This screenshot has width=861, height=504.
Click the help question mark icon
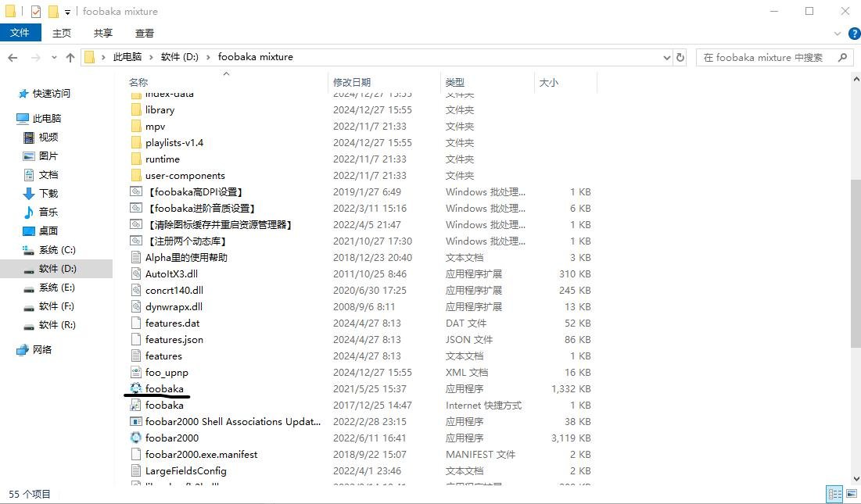click(852, 34)
